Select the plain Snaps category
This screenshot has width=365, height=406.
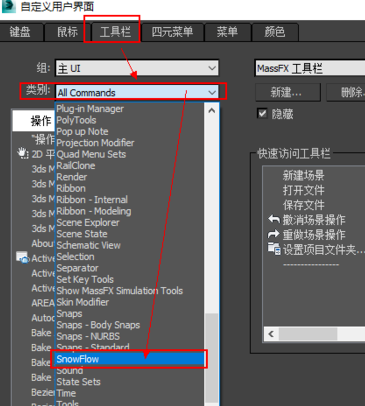(x=69, y=313)
